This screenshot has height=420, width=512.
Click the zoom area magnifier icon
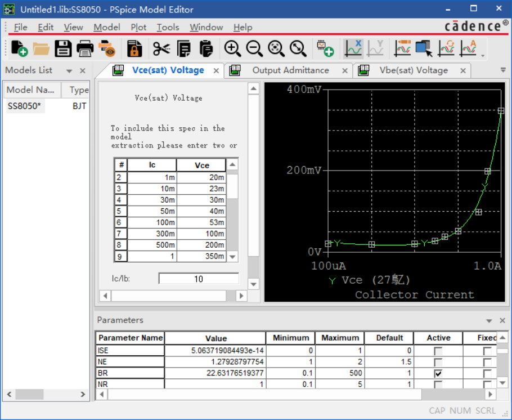(x=276, y=49)
